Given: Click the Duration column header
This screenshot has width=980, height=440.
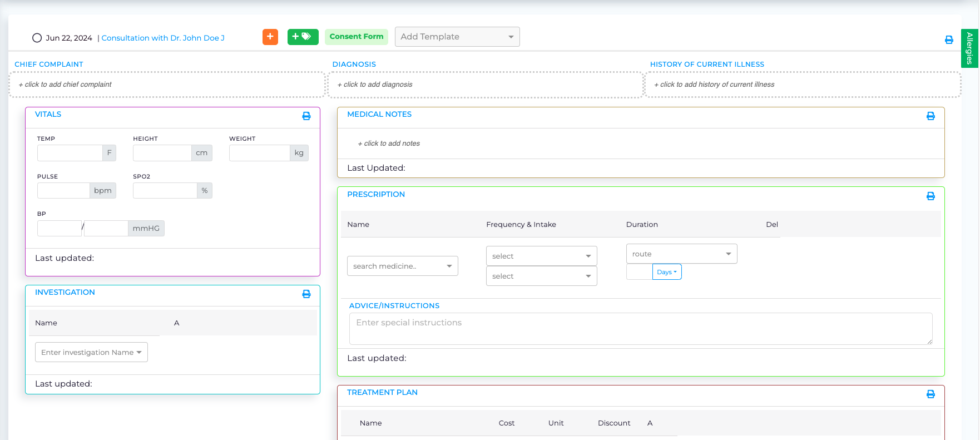Looking at the screenshot, I should coord(642,225).
